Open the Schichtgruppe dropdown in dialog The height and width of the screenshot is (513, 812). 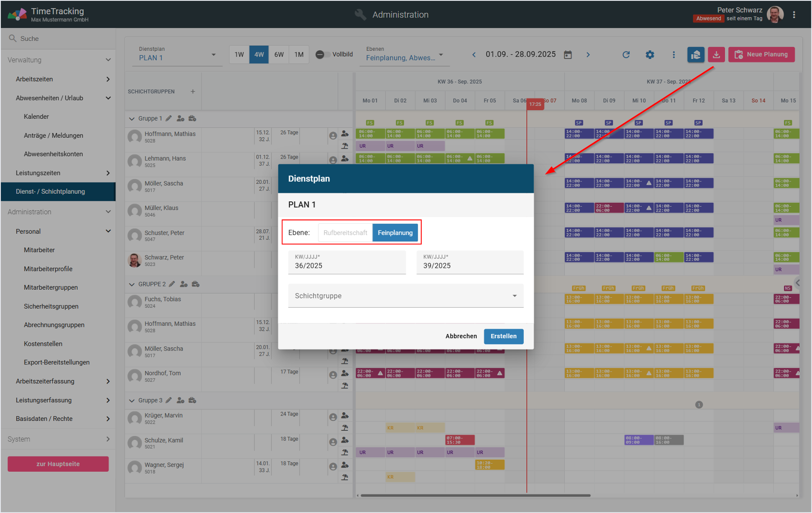point(406,296)
